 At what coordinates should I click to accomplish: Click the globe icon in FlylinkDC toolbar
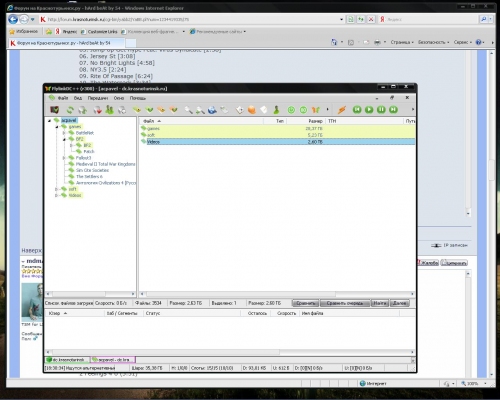point(212,110)
